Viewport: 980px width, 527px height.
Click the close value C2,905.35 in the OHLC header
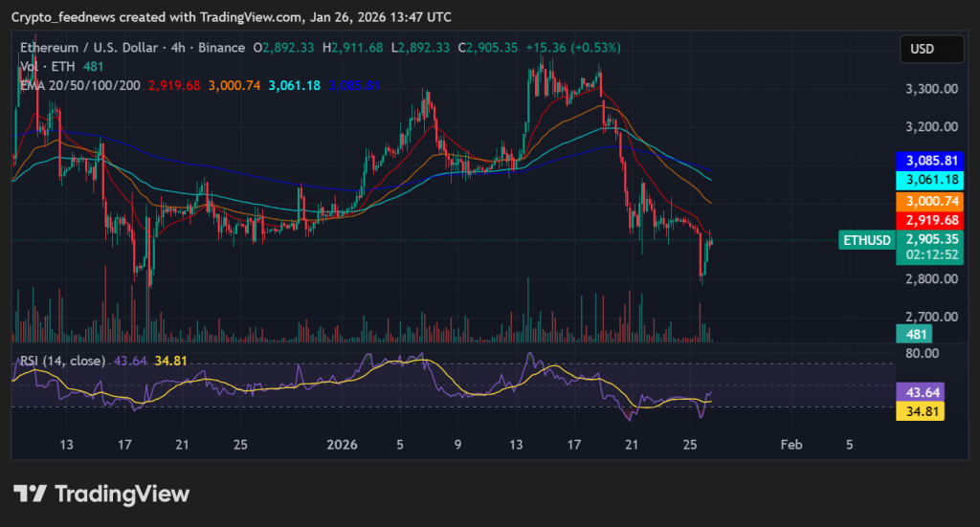coord(487,48)
